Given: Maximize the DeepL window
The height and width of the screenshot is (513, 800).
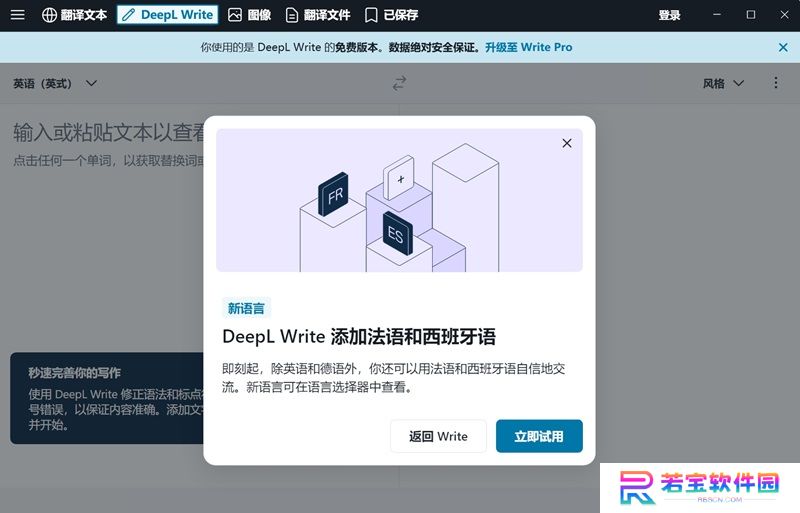Looking at the screenshot, I should click(751, 15).
